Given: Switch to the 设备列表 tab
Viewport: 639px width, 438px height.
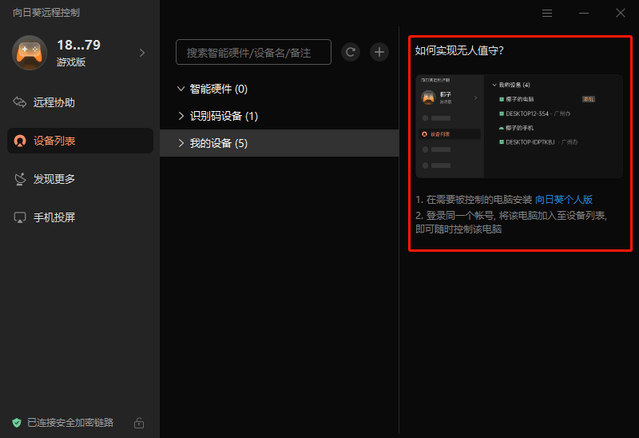Looking at the screenshot, I should tap(54, 141).
